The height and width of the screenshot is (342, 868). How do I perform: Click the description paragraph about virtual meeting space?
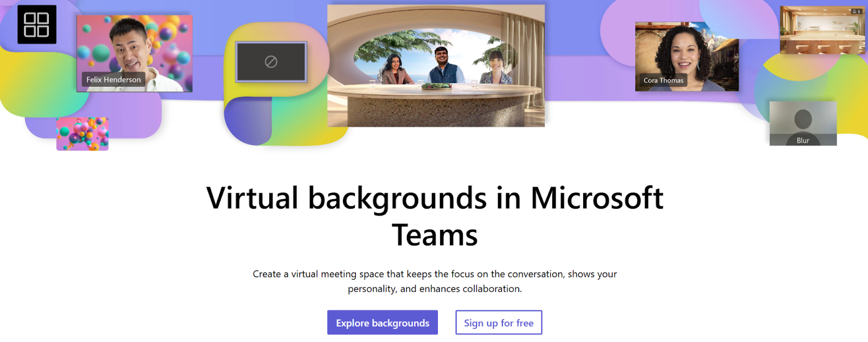click(435, 281)
